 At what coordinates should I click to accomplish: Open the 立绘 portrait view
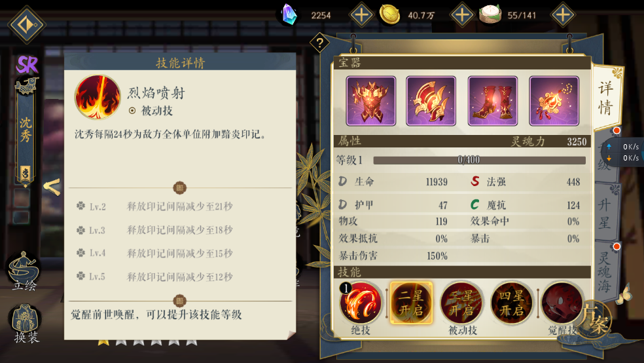(25, 271)
